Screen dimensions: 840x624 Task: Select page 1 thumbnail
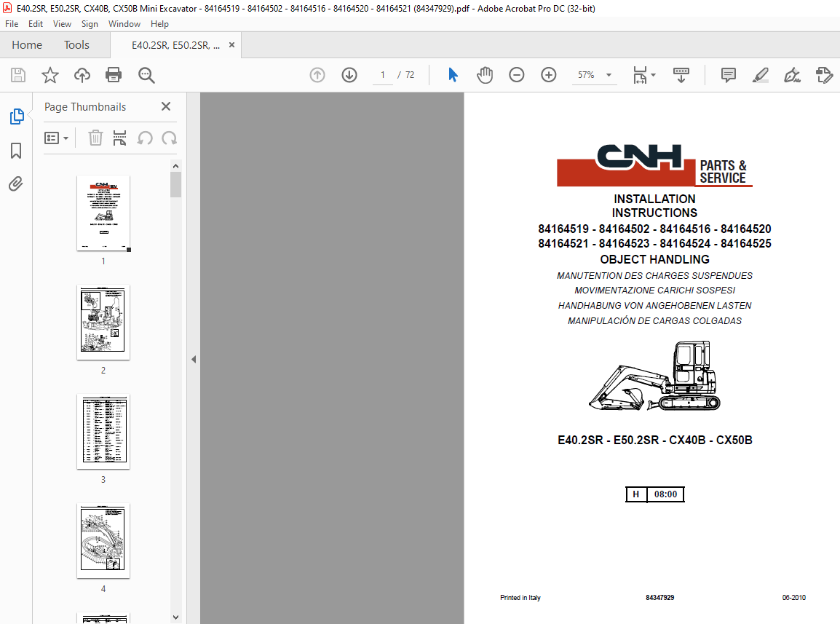103,213
